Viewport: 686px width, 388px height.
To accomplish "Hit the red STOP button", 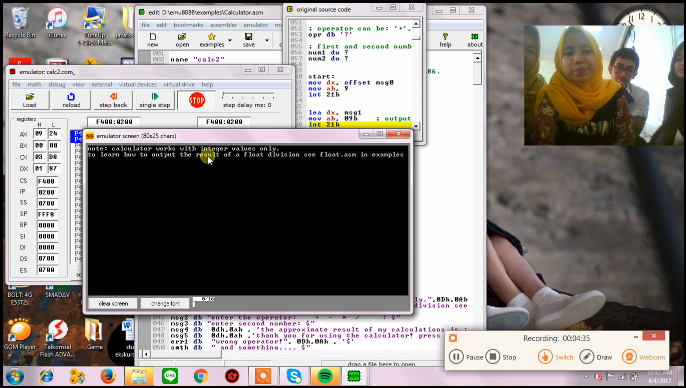I will coord(196,100).
